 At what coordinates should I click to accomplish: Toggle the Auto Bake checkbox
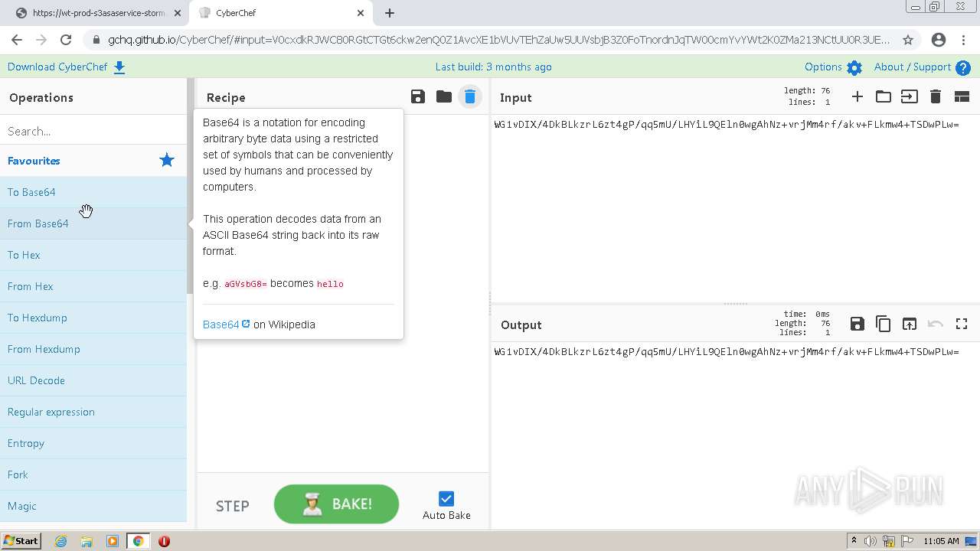click(x=446, y=498)
